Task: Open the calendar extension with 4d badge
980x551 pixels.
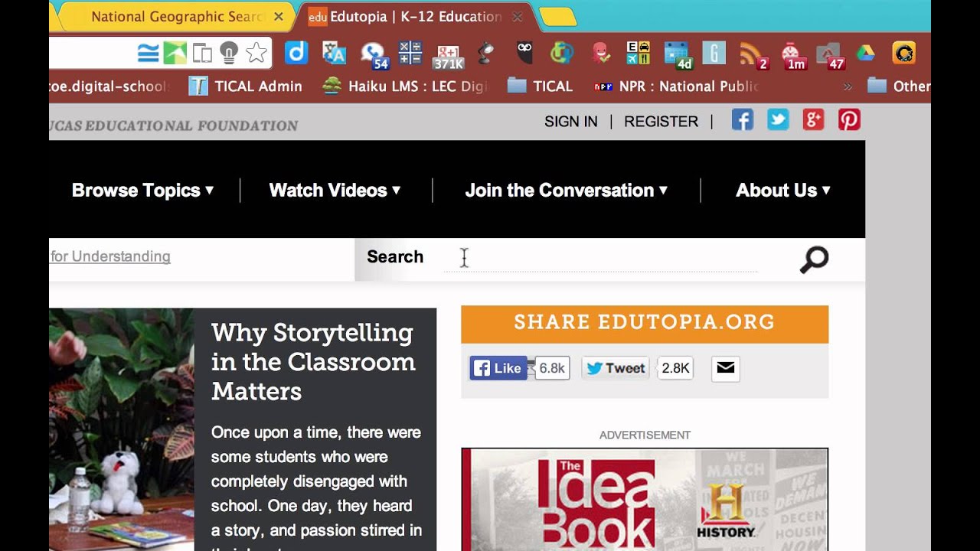Action: pos(678,54)
